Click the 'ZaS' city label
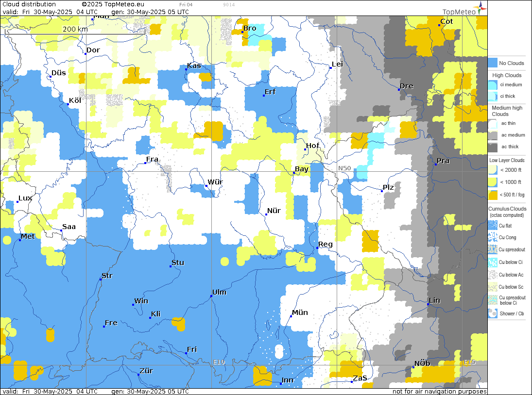 360,378
